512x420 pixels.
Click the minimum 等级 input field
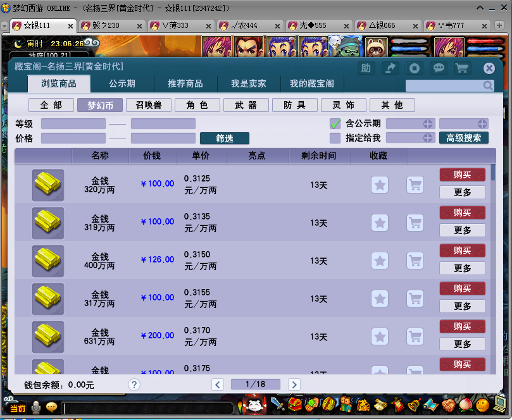coord(73,124)
